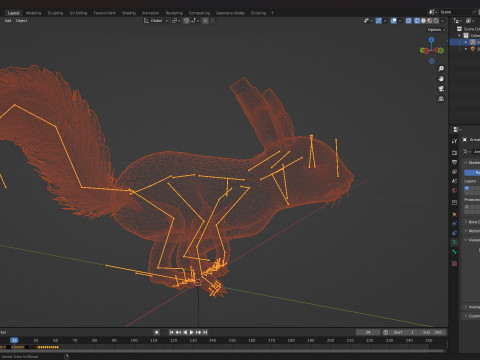Viewport: 480px width, 360px height.
Task: Toggle auto keying record button
Action: (x=157, y=332)
